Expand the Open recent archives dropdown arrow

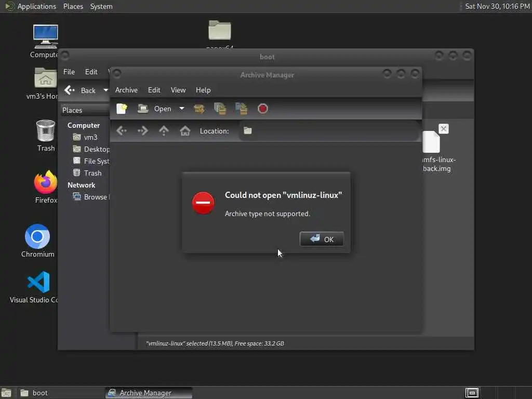182,109
